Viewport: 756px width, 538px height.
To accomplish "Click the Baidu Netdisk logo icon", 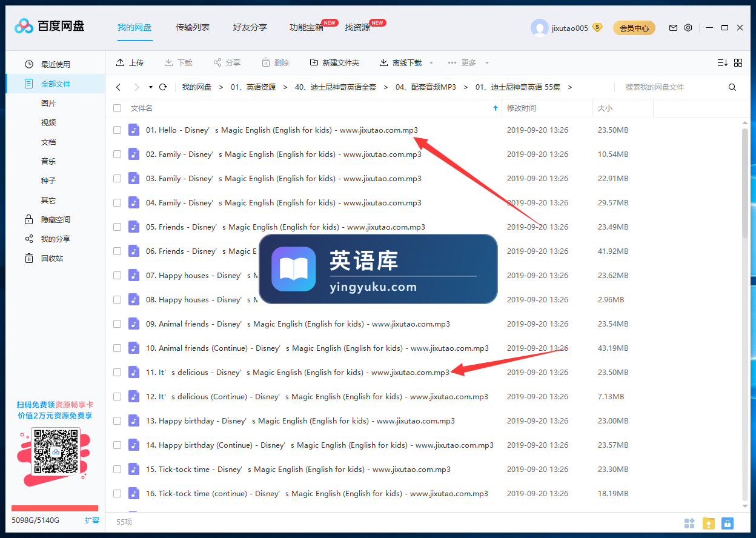I will 24,26.
